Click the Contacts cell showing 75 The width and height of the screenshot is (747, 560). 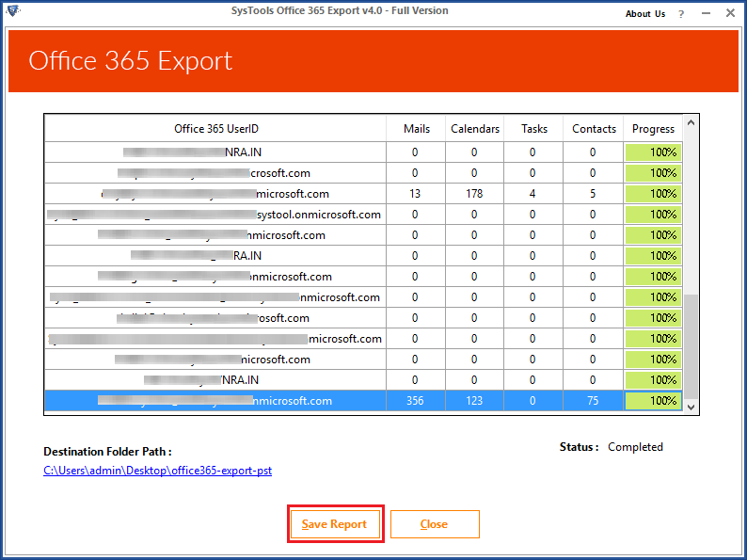593,401
